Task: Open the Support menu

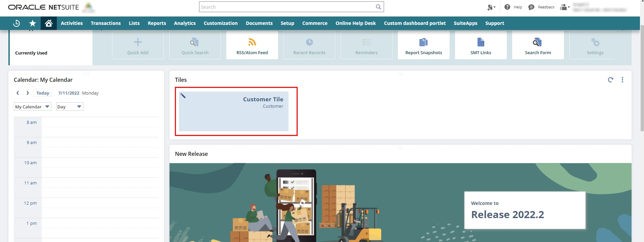Action: coord(495,23)
